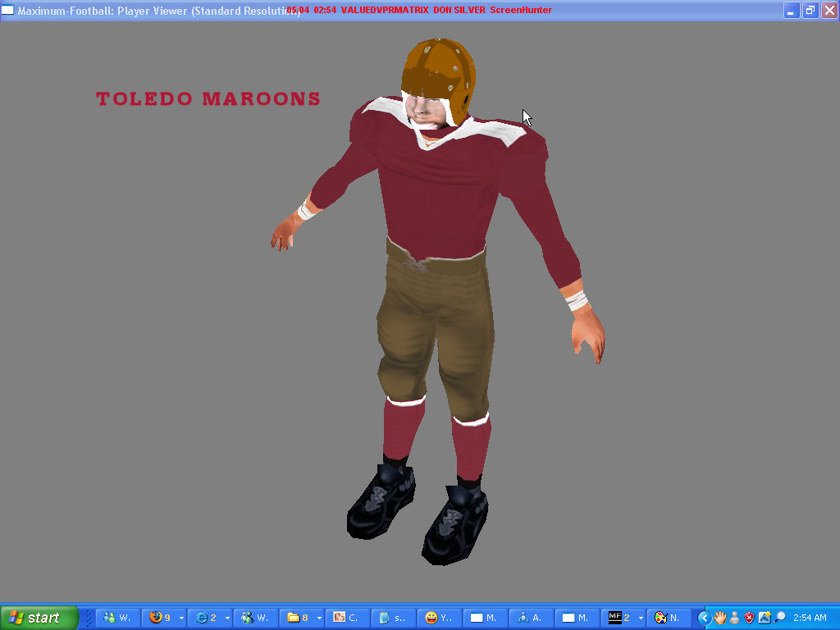Click the 2:54 AM system clock
Viewport: 840px width, 630px height.
[810, 618]
